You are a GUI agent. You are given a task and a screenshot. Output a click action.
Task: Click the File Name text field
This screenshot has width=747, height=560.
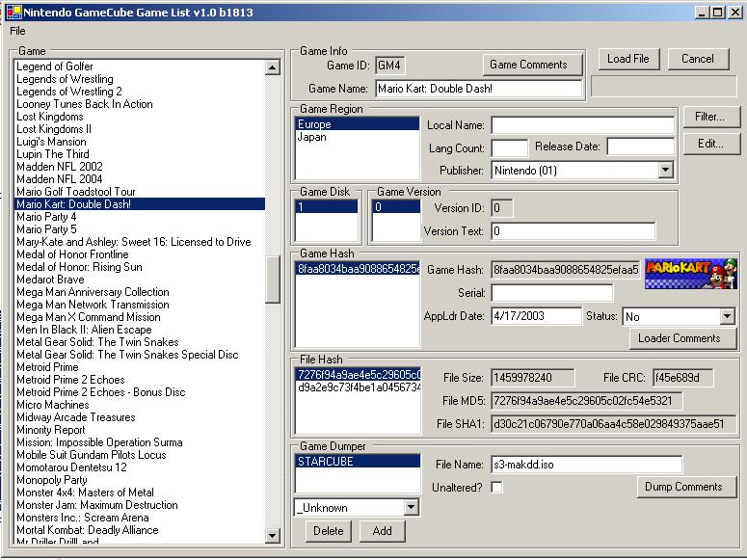[x=585, y=465]
